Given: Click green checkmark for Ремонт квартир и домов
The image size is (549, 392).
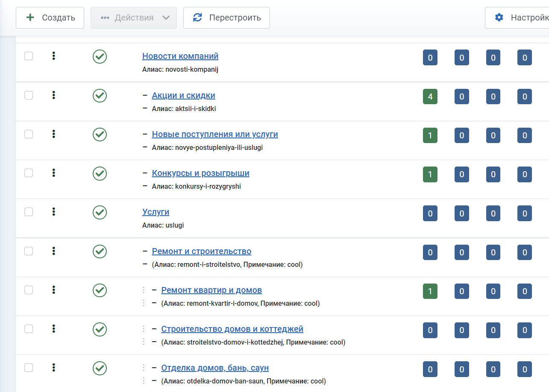Looking at the screenshot, I should click(x=100, y=290).
